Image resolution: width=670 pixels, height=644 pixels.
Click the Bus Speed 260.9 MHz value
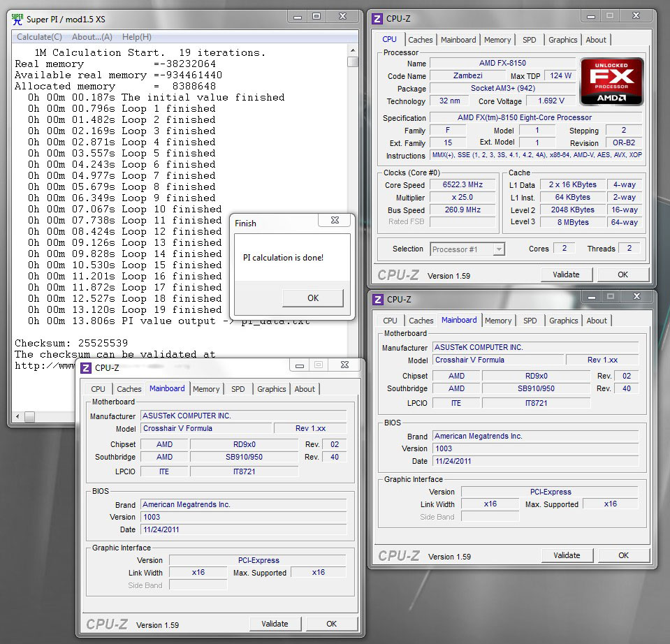point(463,210)
